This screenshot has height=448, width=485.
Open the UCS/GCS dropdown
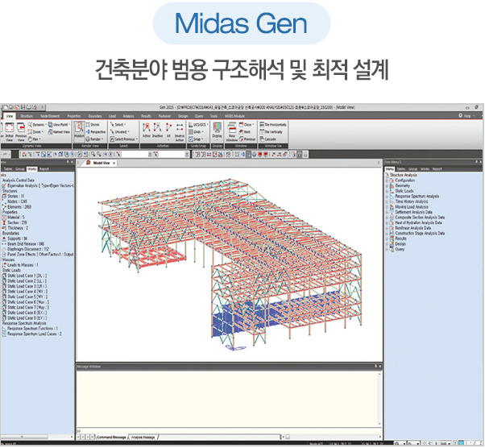198,125
